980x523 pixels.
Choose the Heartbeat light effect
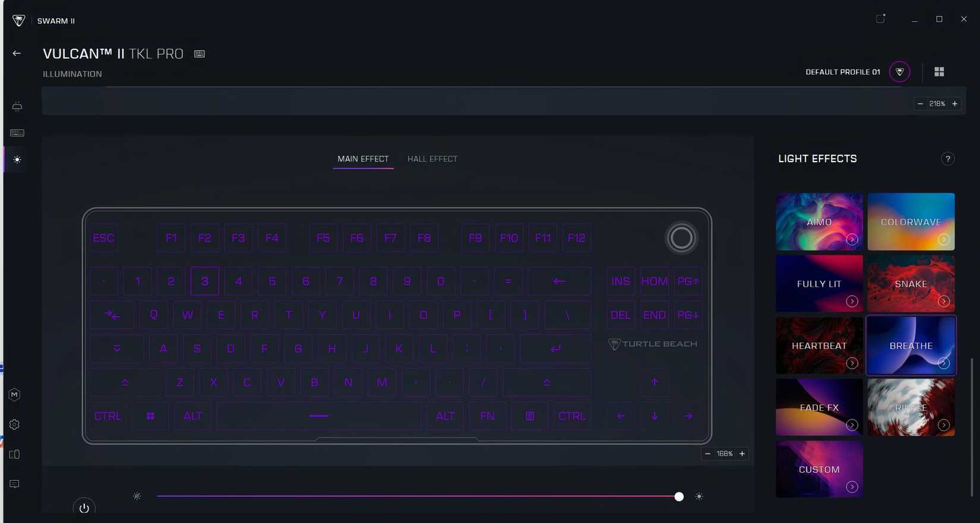click(x=819, y=346)
